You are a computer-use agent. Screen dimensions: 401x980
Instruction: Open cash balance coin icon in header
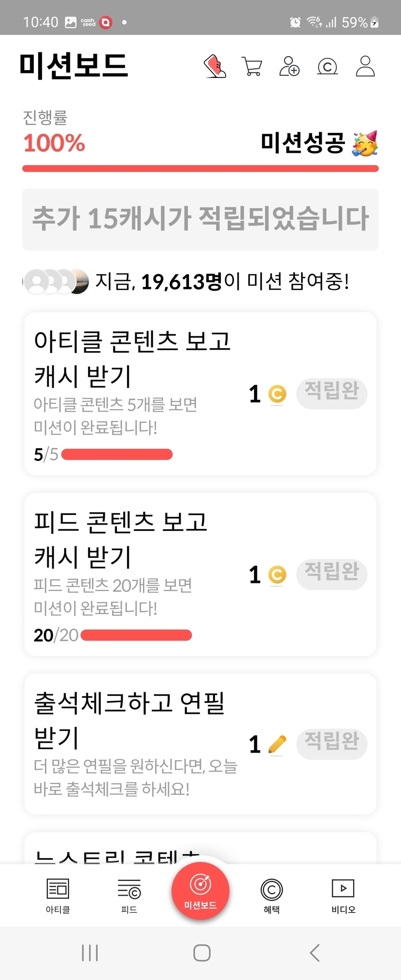click(x=327, y=66)
